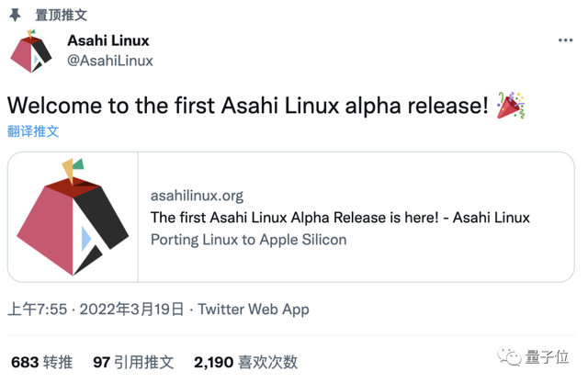Open the Twitter Web App source link

point(254,310)
